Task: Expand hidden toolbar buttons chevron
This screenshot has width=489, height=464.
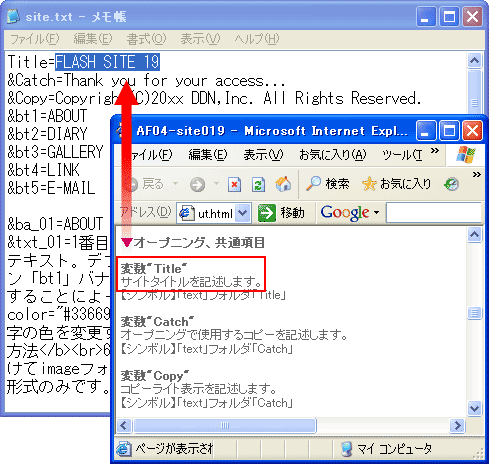Action: click(x=477, y=174)
